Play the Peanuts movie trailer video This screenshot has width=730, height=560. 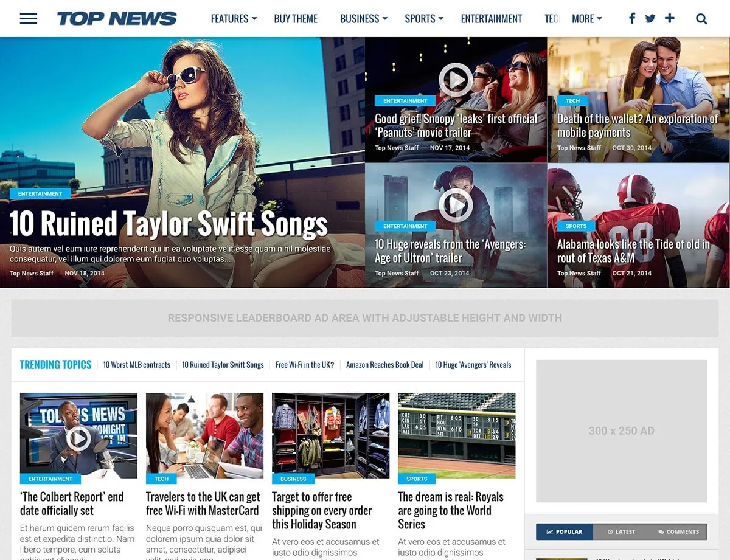[456, 80]
